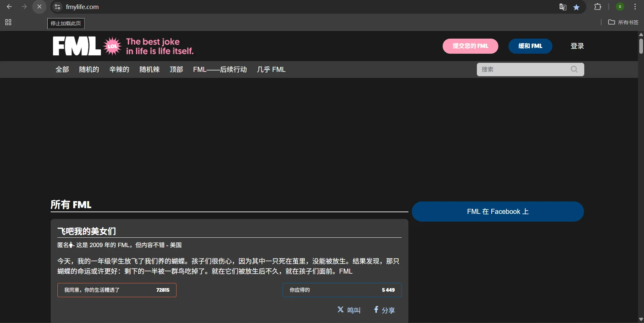Open the green profile avatar

click(620, 7)
